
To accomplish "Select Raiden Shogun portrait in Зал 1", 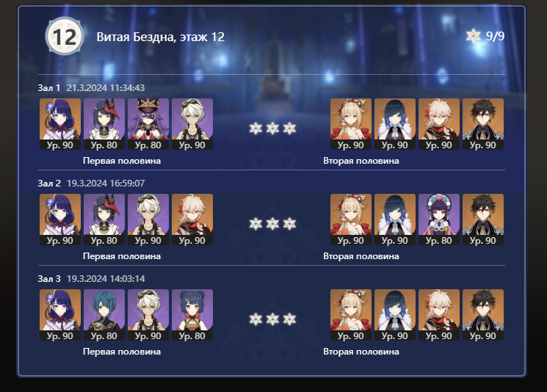I will click(x=60, y=124).
